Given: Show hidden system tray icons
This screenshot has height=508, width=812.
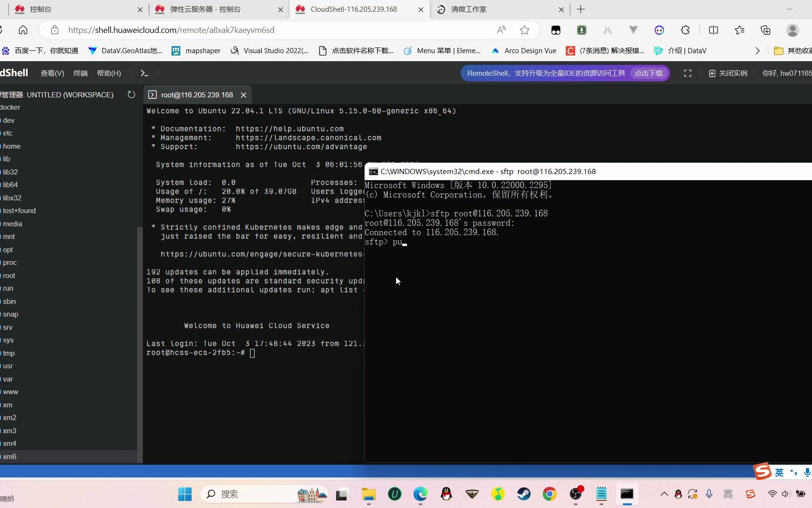Looking at the screenshot, I should coord(664,494).
